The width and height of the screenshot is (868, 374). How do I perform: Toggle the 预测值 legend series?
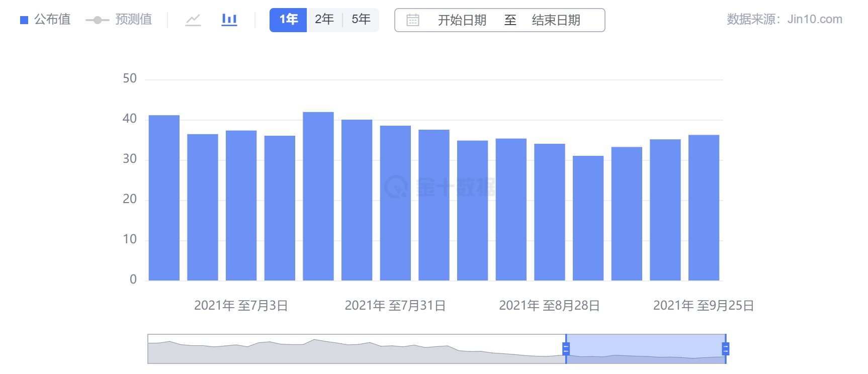119,20
